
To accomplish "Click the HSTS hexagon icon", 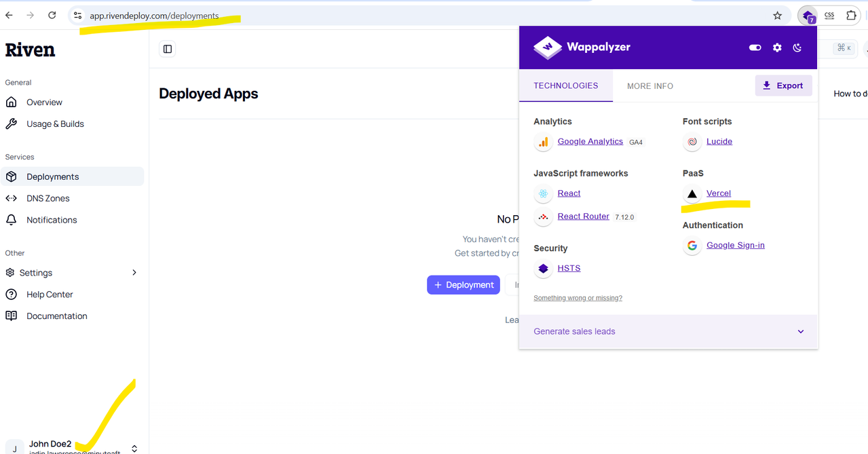I will point(543,269).
